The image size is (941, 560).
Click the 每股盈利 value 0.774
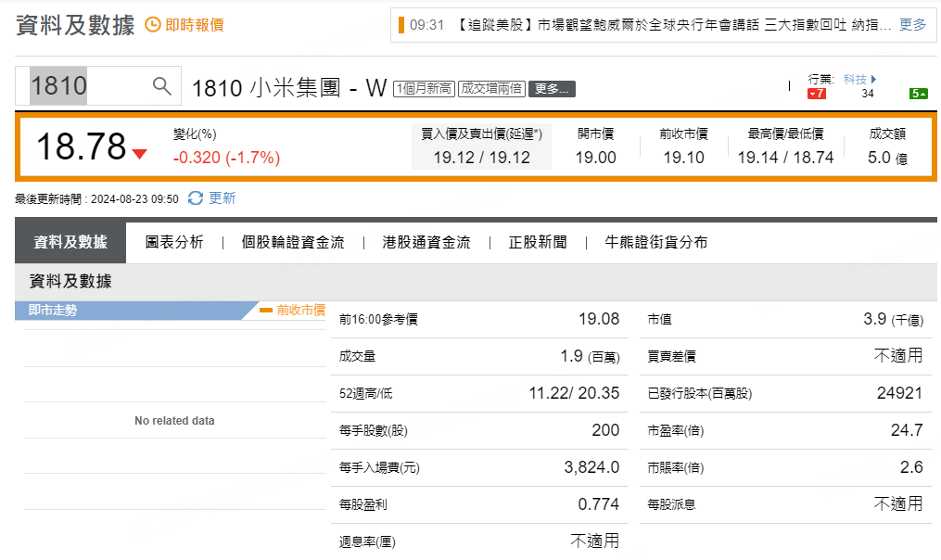click(x=598, y=504)
